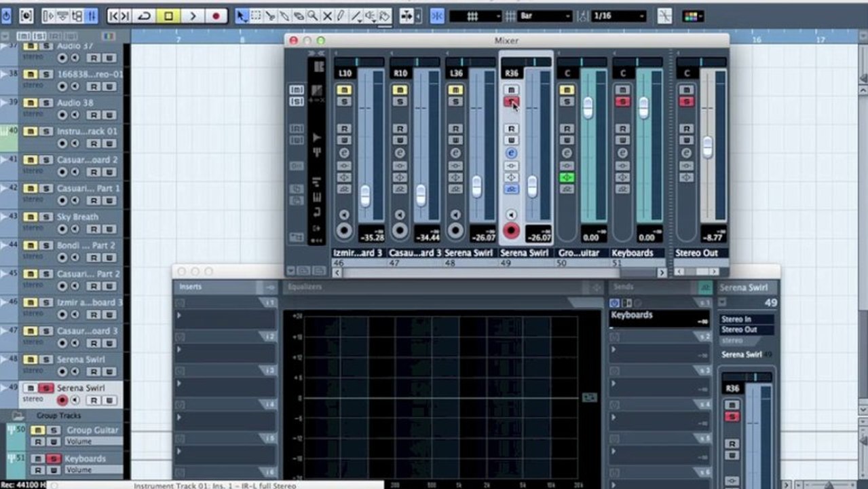Click the volume fader of Stereo Out channel
Viewport: 868px width, 489px height.
(708, 147)
